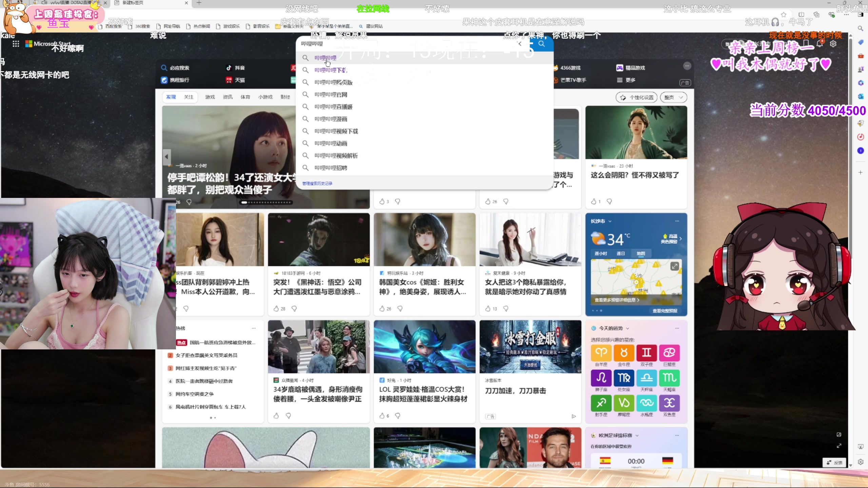Open the 必应搜索 shortcut
868x488 pixels.
click(x=175, y=68)
